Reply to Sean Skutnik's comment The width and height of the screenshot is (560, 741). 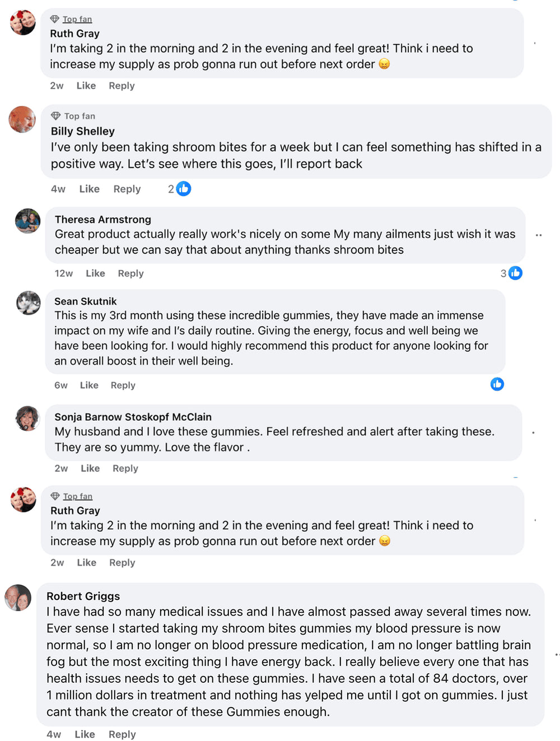pyautogui.click(x=123, y=385)
